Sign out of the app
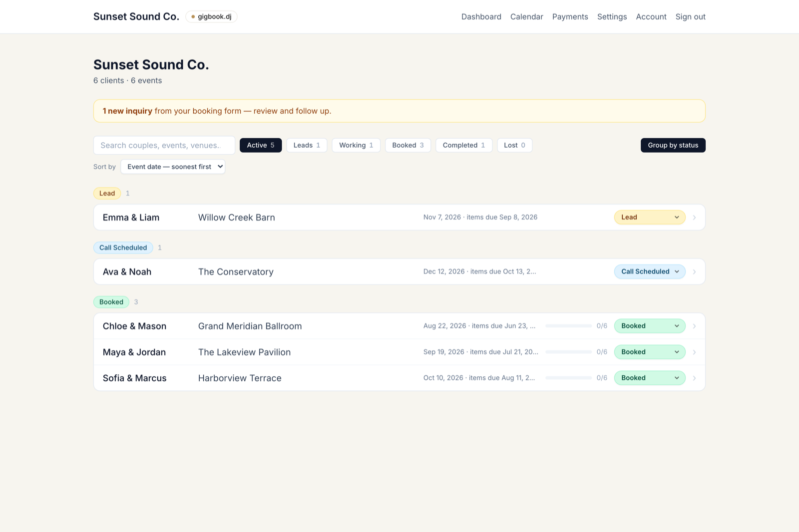This screenshot has width=799, height=532. 691,16
